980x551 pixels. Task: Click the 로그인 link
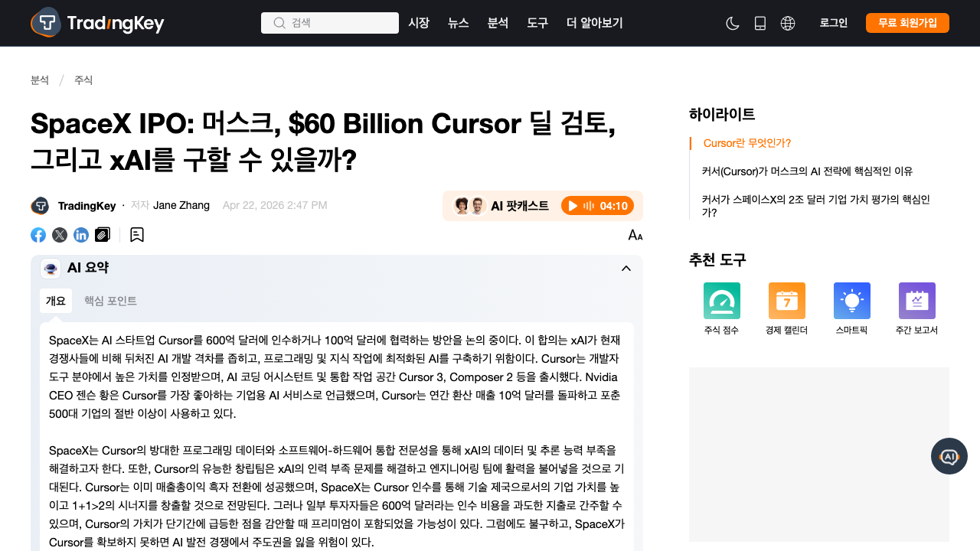click(834, 23)
